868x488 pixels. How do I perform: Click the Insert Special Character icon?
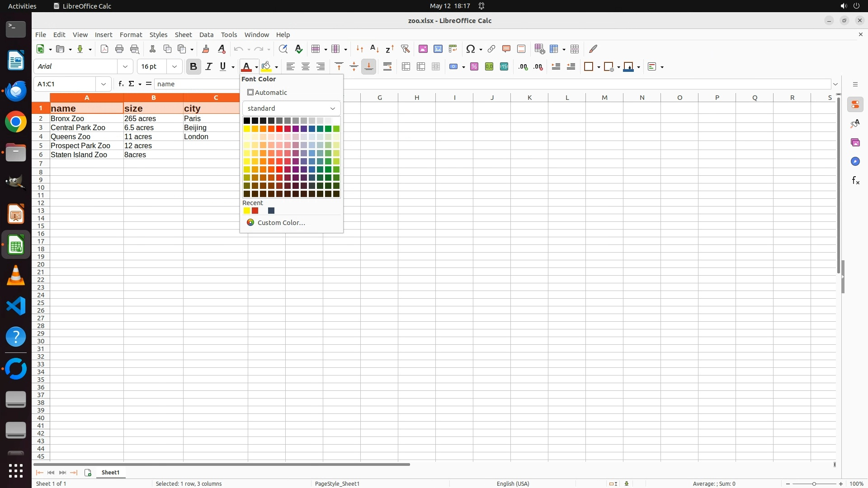(471, 49)
